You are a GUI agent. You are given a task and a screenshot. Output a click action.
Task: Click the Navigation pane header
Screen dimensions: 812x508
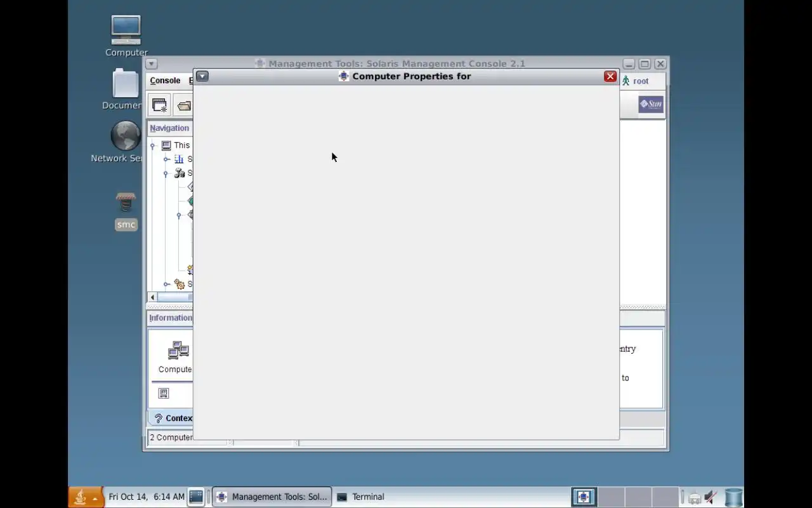click(169, 128)
